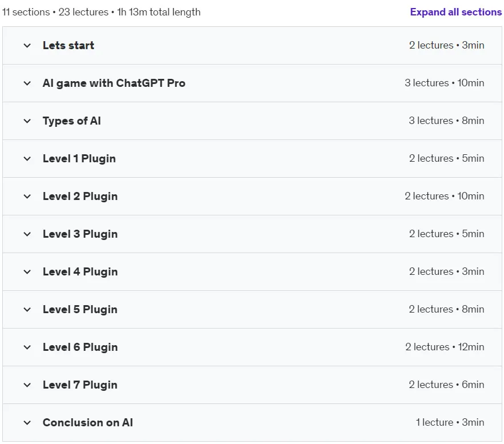Expand AI game with ChatGPT Pro chevron
This screenshot has width=504, height=444.
[27, 83]
